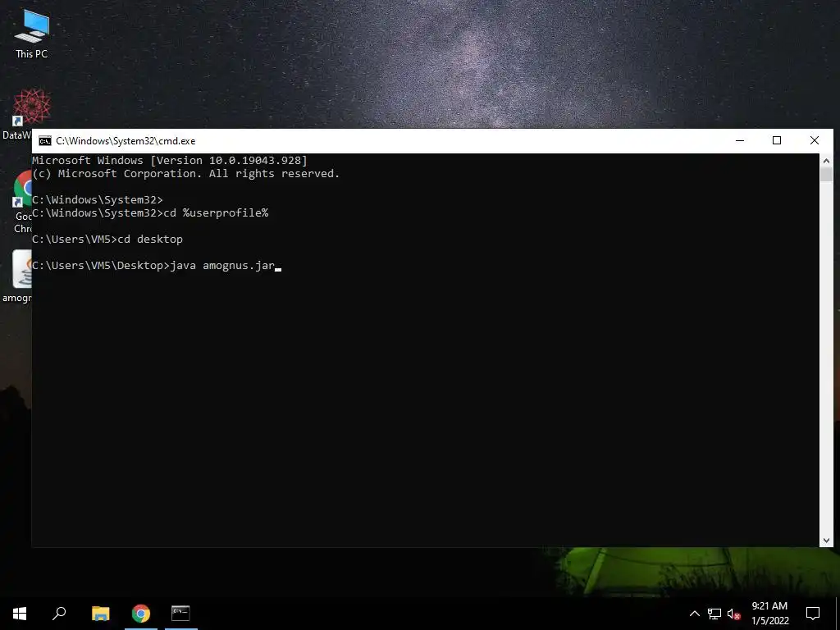The height and width of the screenshot is (630, 840).
Task: Click the Microsoft Windows version line
Action: click(x=170, y=160)
